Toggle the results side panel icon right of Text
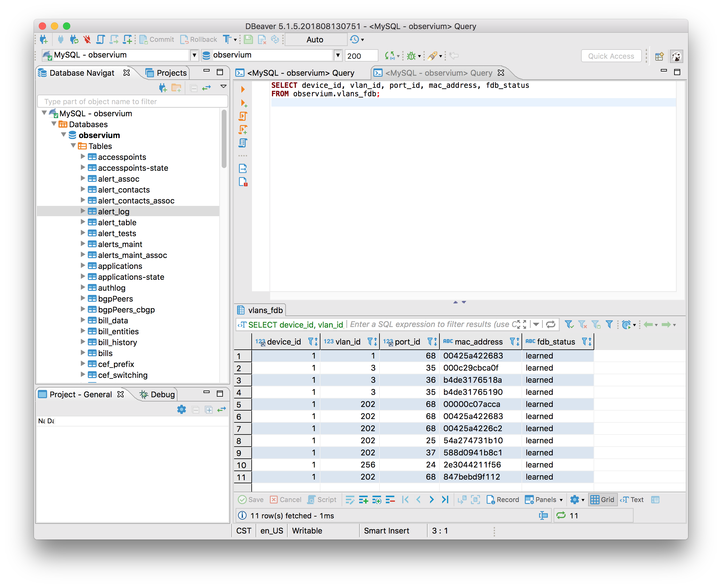Image resolution: width=722 pixels, height=588 pixels. pos(655,500)
